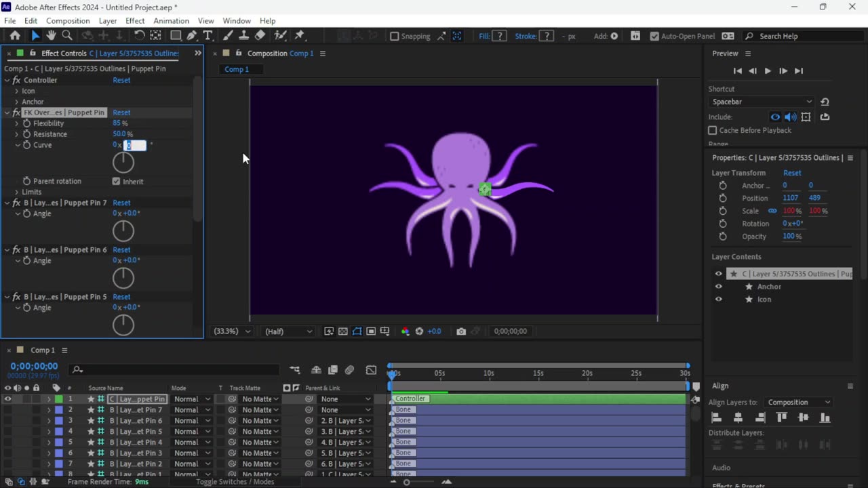This screenshot has height=488, width=868.
Task: Open Mode dropdown for layer 1
Action: pyautogui.click(x=193, y=399)
